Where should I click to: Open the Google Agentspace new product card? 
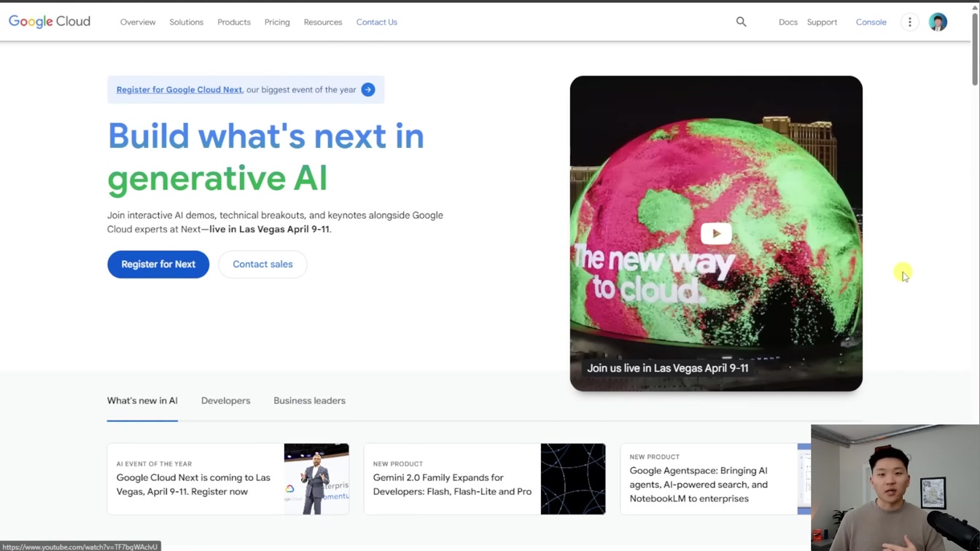point(715,479)
